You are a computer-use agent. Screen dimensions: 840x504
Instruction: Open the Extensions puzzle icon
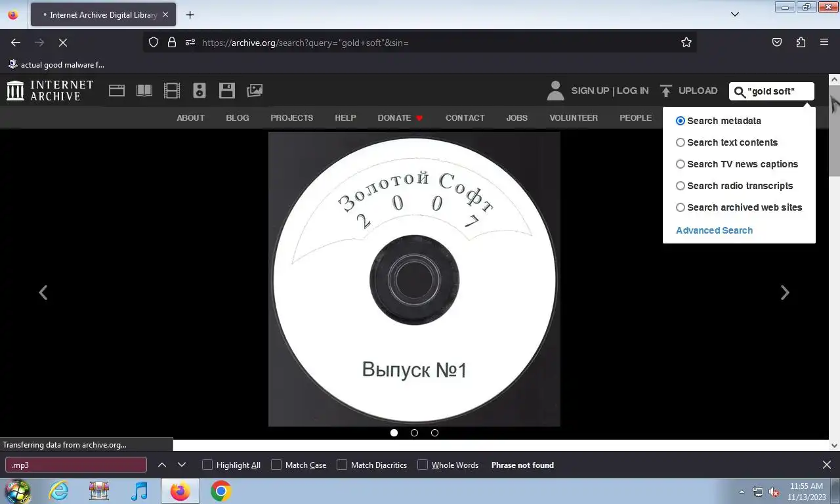coord(801,42)
